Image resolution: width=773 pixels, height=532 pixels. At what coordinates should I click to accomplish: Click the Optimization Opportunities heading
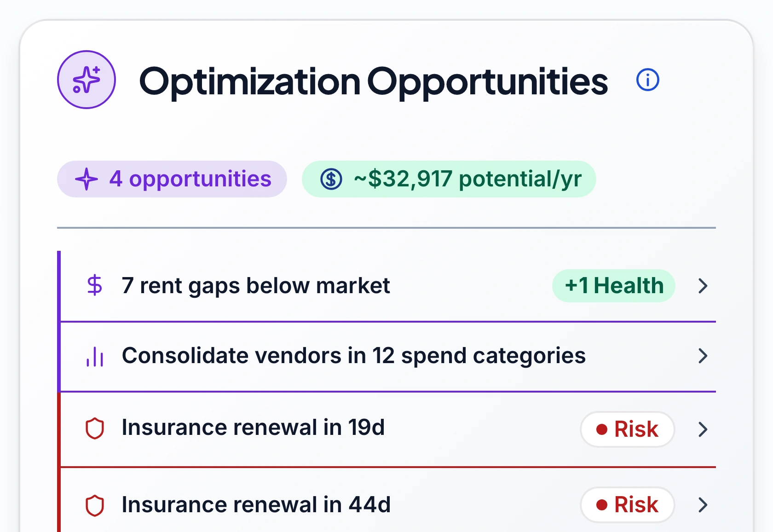coord(373,81)
